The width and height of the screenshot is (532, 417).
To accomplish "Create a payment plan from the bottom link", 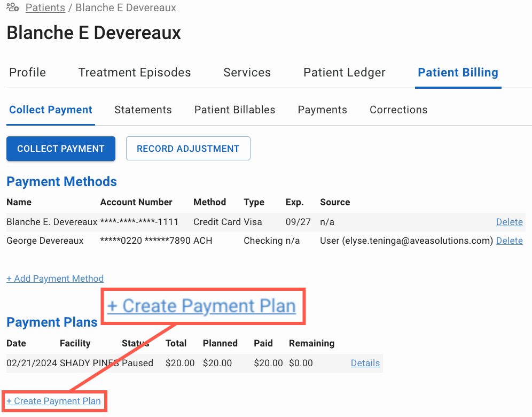I will (x=53, y=400).
